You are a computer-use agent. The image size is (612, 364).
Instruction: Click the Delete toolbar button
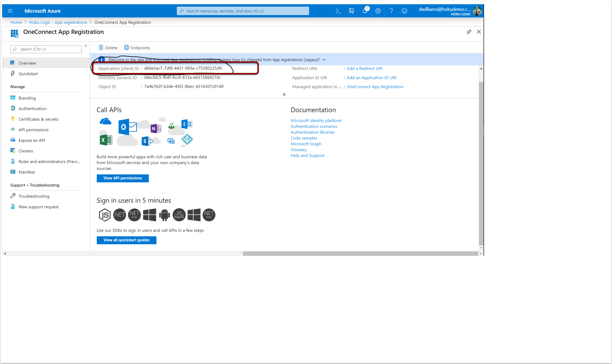(x=108, y=48)
